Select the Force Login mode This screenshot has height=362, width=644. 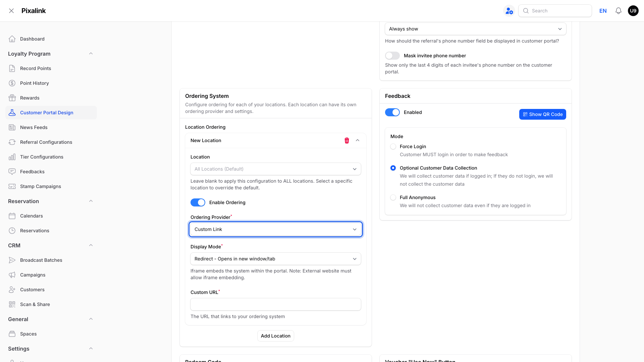393,146
